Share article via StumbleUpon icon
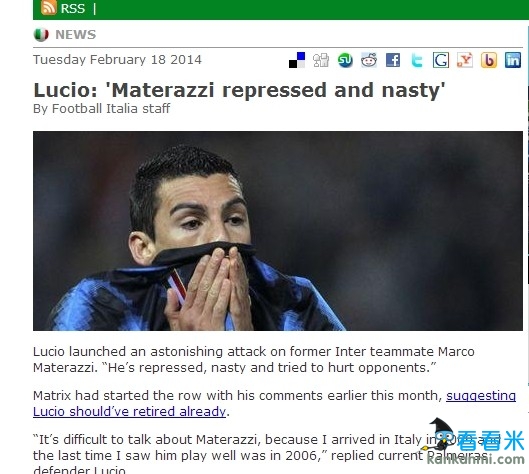Viewport: 529px width, 474px height. tap(345, 60)
